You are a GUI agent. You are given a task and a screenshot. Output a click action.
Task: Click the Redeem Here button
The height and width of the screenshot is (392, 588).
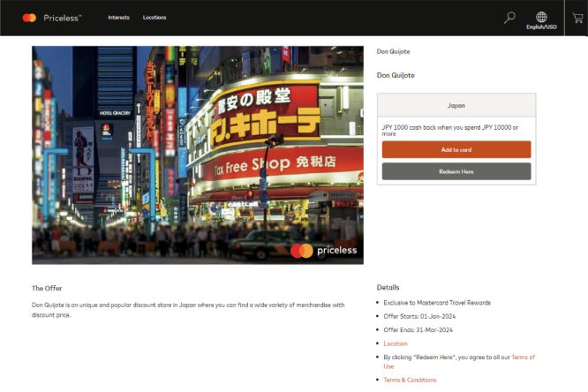[x=456, y=171]
